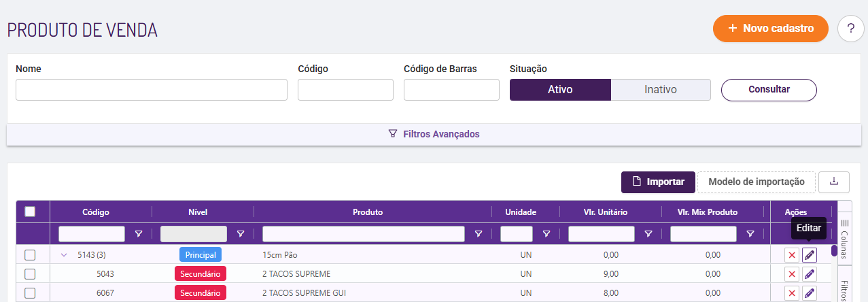This screenshot has height=302, width=868.
Task: Click the Nome search input field
Action: 152,90
